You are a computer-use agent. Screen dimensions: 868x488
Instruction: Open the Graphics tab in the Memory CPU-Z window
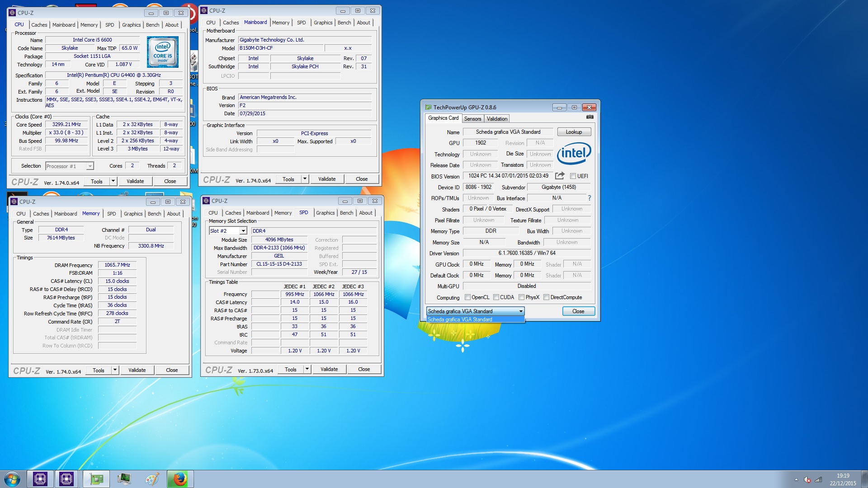click(x=133, y=214)
